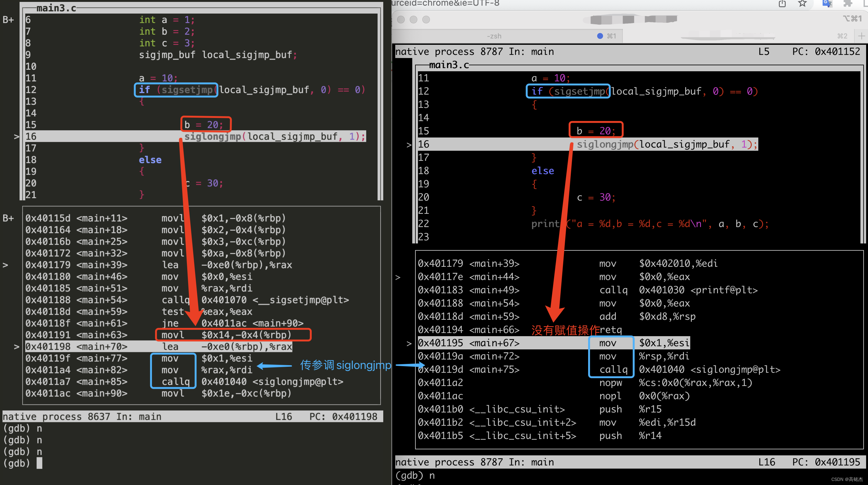Click the 'else' keyword on line 18 in the left pane
The width and height of the screenshot is (868, 485).
click(150, 160)
